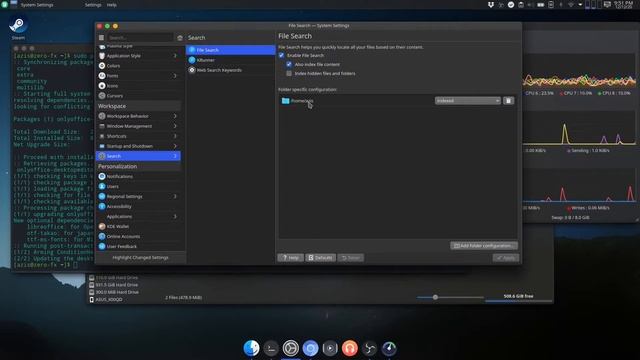
Task: Click the Window Management icon
Action: click(x=102, y=126)
